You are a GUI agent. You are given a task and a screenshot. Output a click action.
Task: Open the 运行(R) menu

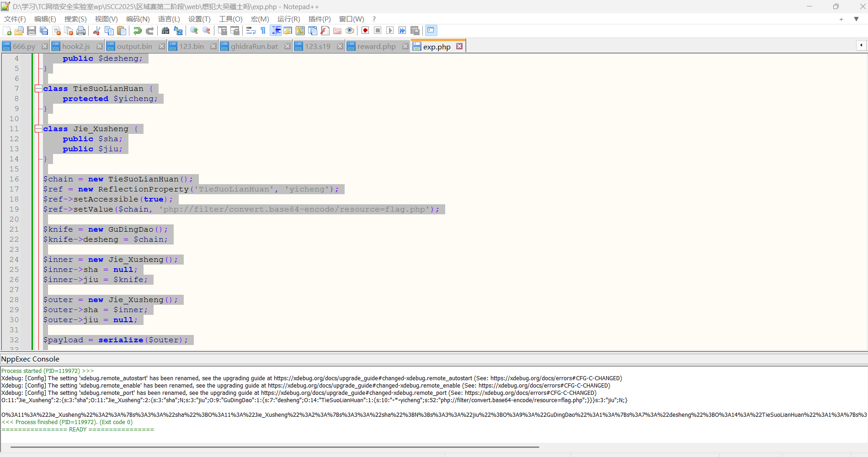pos(289,19)
